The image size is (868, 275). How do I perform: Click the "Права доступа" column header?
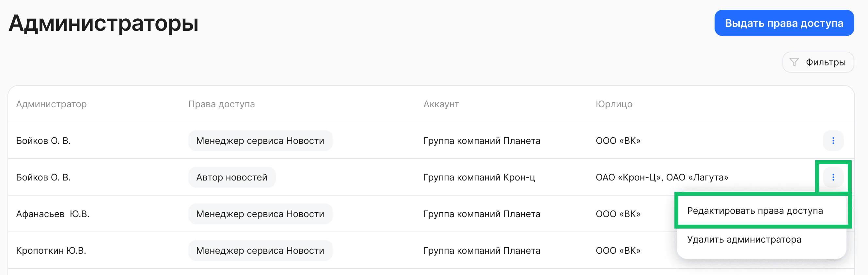point(222,104)
